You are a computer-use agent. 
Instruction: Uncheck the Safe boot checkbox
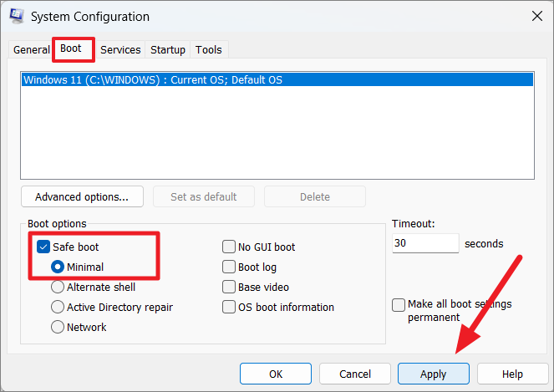click(43, 247)
